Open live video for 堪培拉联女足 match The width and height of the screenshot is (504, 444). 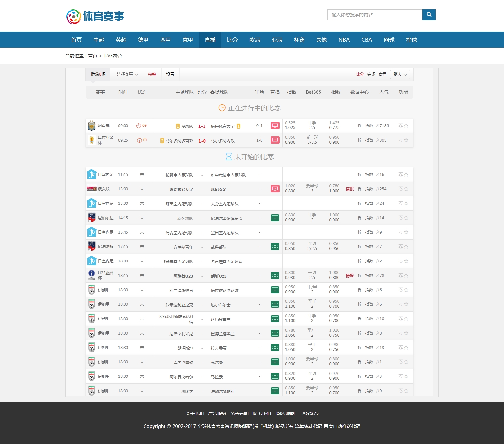point(275,189)
